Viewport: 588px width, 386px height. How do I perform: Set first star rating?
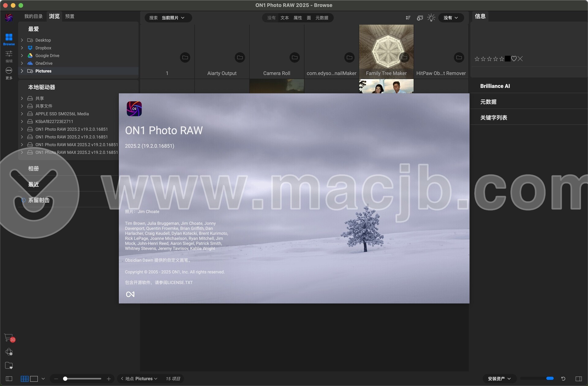tap(477, 59)
